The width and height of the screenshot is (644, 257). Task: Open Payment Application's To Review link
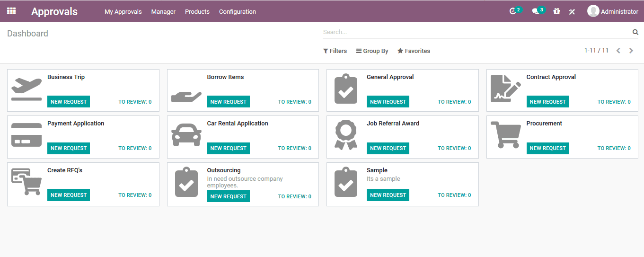pyautogui.click(x=135, y=148)
